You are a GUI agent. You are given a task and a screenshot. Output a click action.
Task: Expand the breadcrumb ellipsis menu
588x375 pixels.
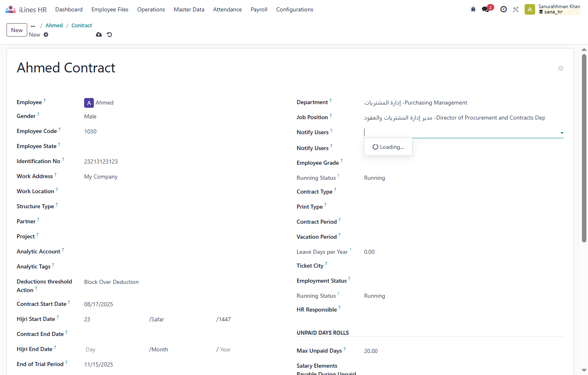click(x=33, y=26)
